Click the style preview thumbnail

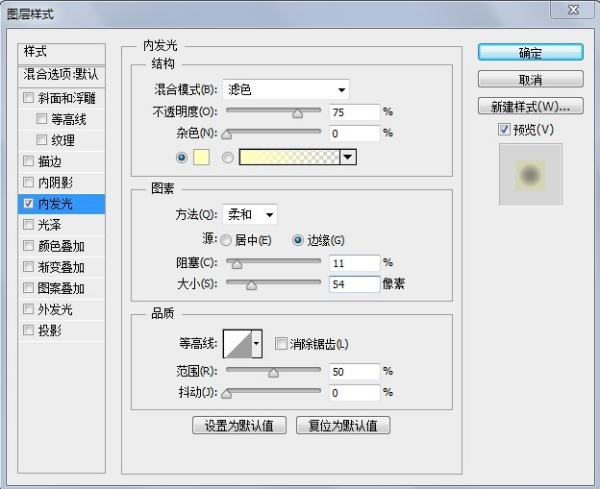click(530, 174)
